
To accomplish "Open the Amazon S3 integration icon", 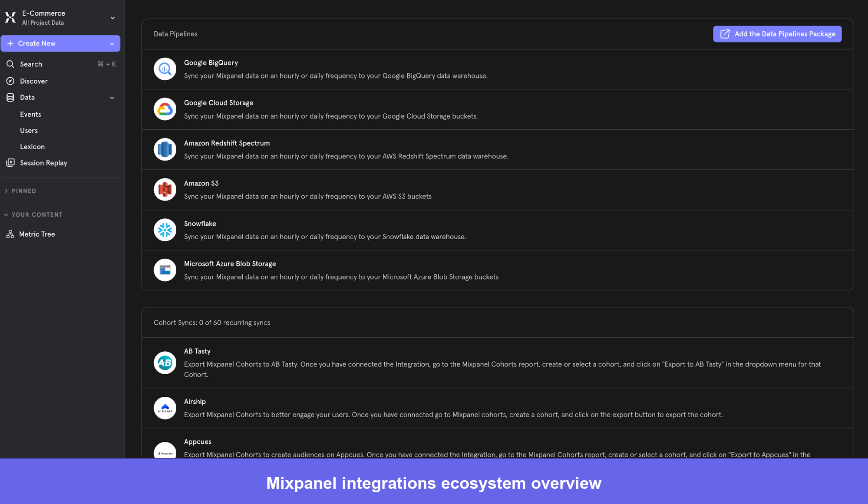I will [165, 189].
